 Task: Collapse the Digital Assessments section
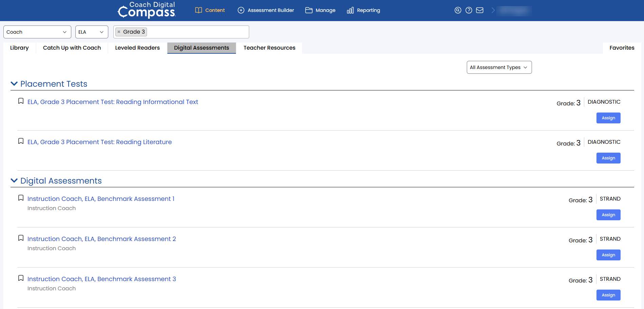[x=14, y=181]
